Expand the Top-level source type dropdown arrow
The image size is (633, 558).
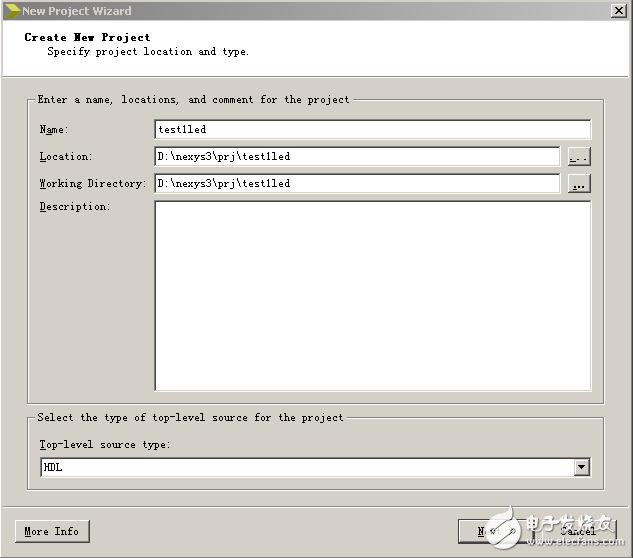click(581, 467)
